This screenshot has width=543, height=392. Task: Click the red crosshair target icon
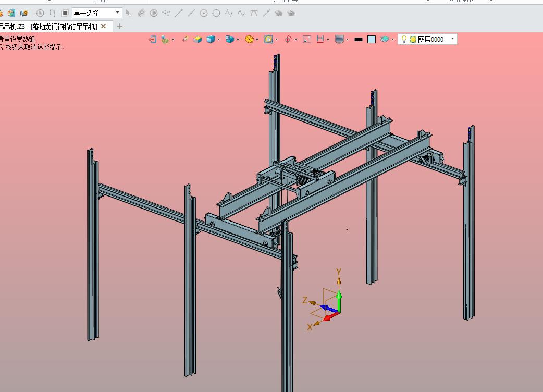288,39
